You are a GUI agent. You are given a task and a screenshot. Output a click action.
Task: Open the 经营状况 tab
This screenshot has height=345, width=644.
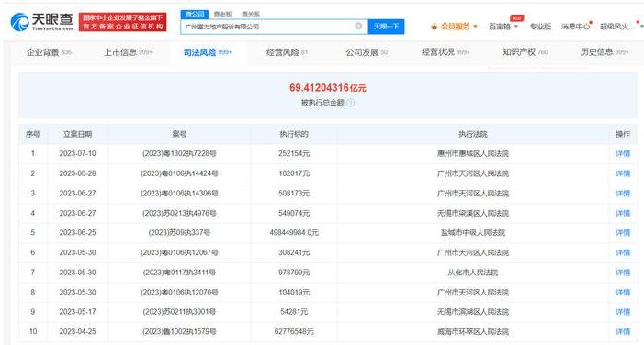point(446,52)
